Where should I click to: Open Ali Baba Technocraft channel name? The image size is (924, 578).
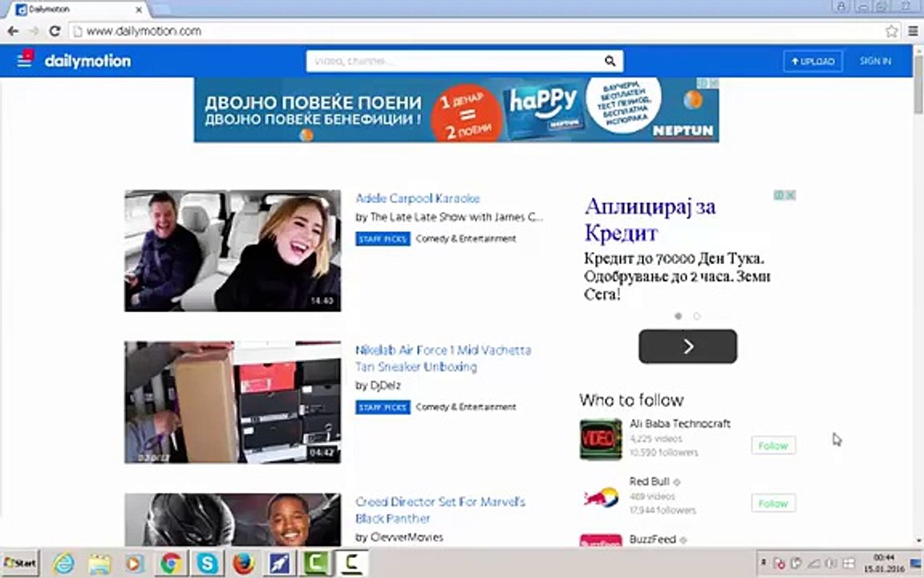pyautogui.click(x=679, y=424)
